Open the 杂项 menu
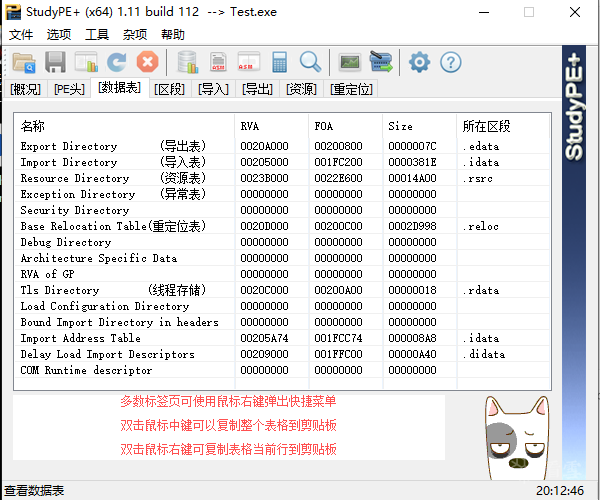Viewport: 600px width, 500px height. (135, 35)
